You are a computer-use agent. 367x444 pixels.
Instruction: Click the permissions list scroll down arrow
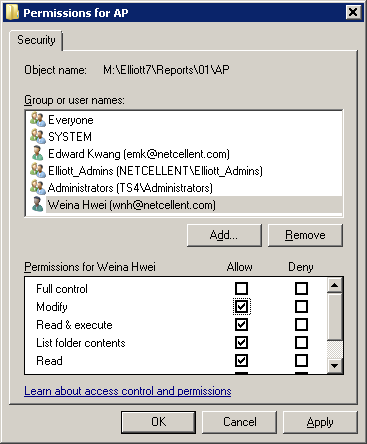pyautogui.click(x=335, y=366)
